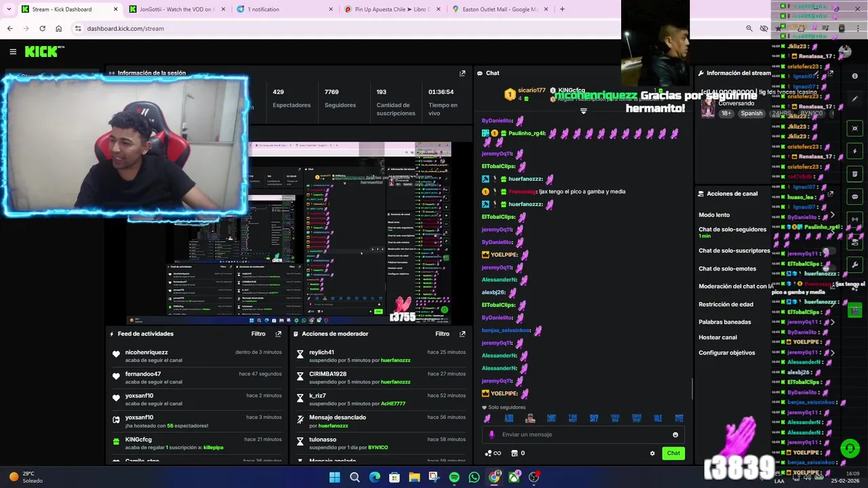Switch to 1 notification tab
The width and height of the screenshot is (868, 488).
coord(285,9)
